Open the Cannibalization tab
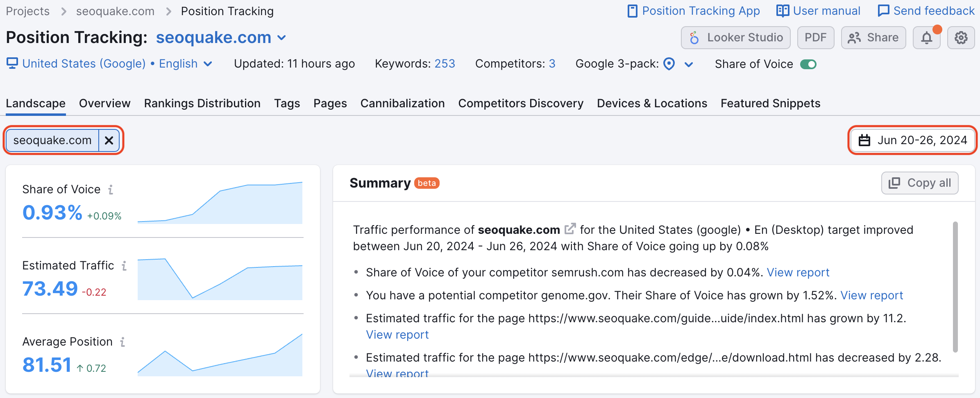This screenshot has height=398, width=980. pyautogui.click(x=403, y=103)
